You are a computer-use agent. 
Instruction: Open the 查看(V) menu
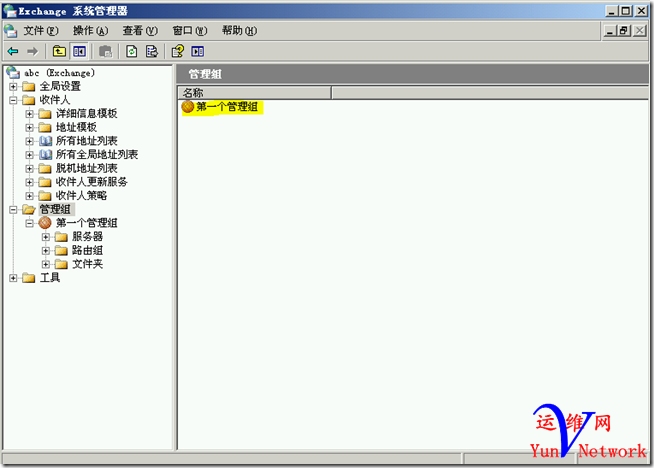tap(140, 30)
